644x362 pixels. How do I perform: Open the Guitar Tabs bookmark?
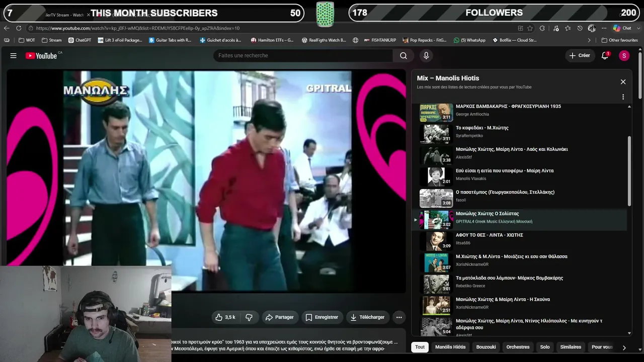[170, 40]
